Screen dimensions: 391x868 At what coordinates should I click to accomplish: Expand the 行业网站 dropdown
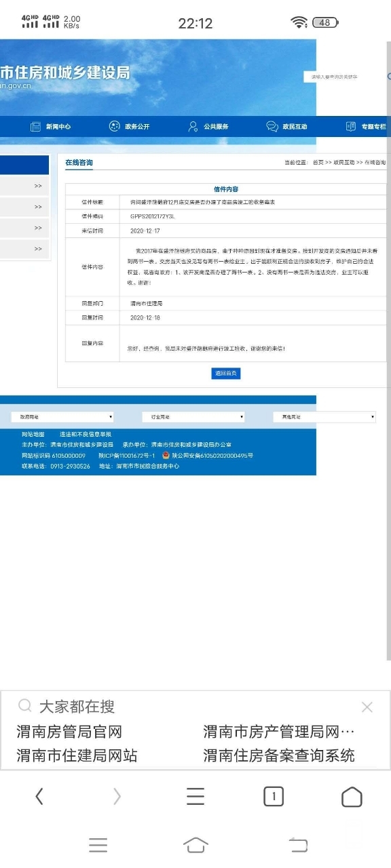click(193, 417)
